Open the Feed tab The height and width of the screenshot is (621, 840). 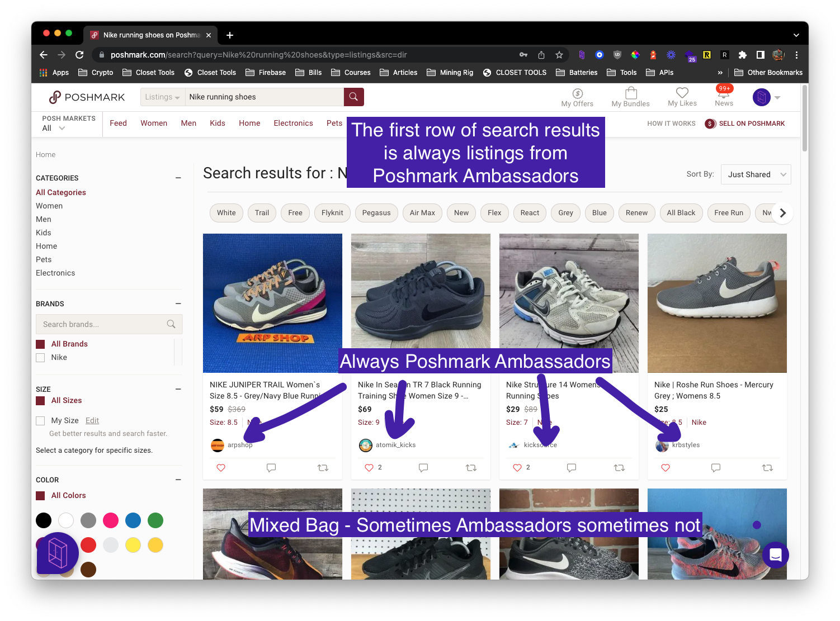coord(118,124)
